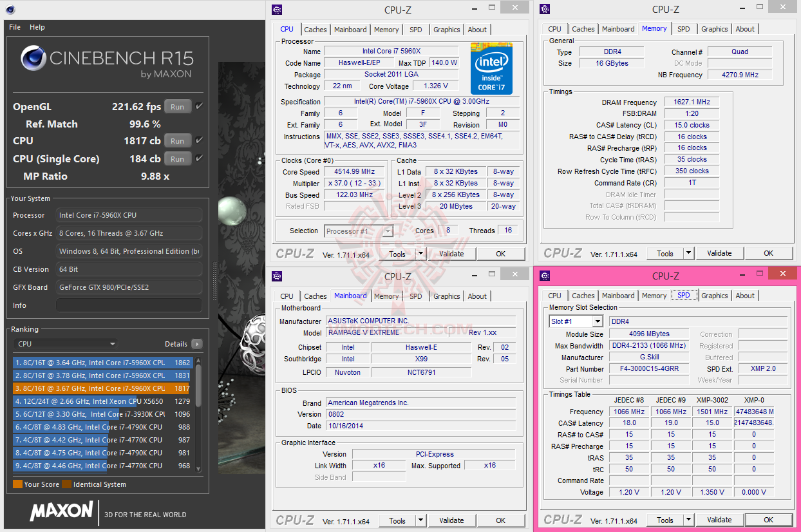Click Validate in the pink SPD window
This screenshot has width=801, height=532.
pyautogui.click(x=719, y=520)
